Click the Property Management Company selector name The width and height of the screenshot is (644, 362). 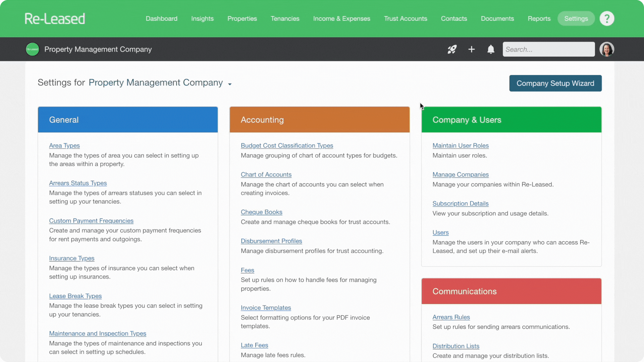156,82
